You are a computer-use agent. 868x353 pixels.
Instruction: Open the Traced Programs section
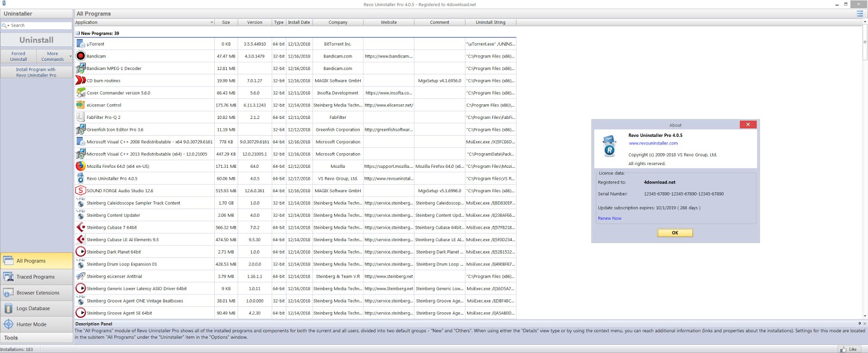(x=36, y=277)
